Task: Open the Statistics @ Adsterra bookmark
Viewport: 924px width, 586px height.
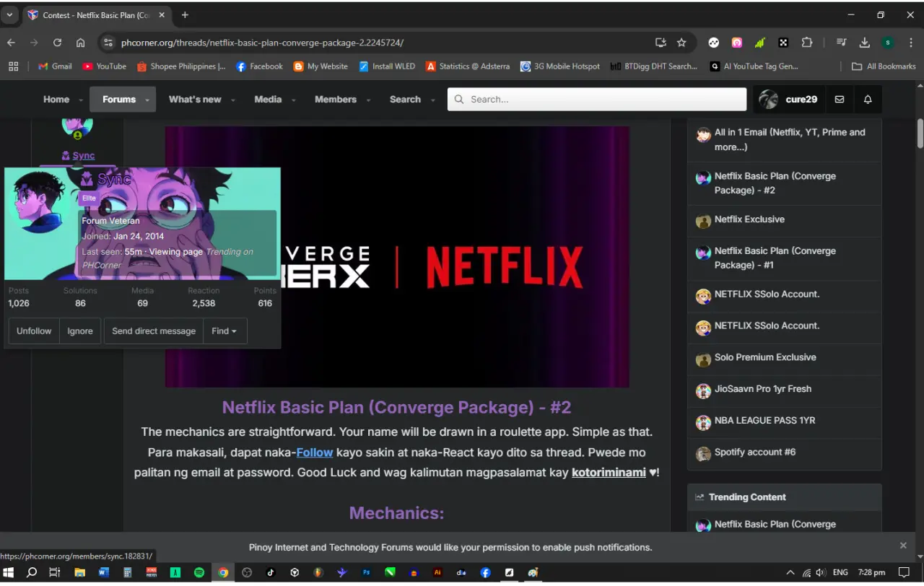Action: pos(468,66)
